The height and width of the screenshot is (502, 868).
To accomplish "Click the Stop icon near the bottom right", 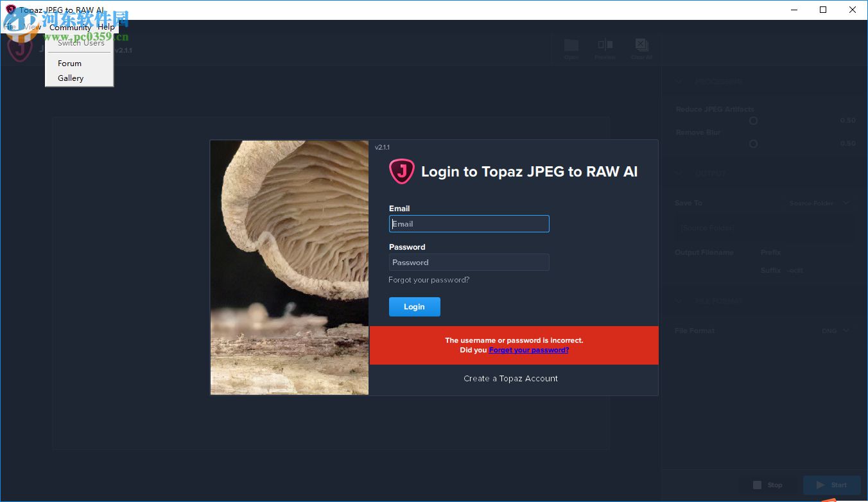I will click(757, 485).
